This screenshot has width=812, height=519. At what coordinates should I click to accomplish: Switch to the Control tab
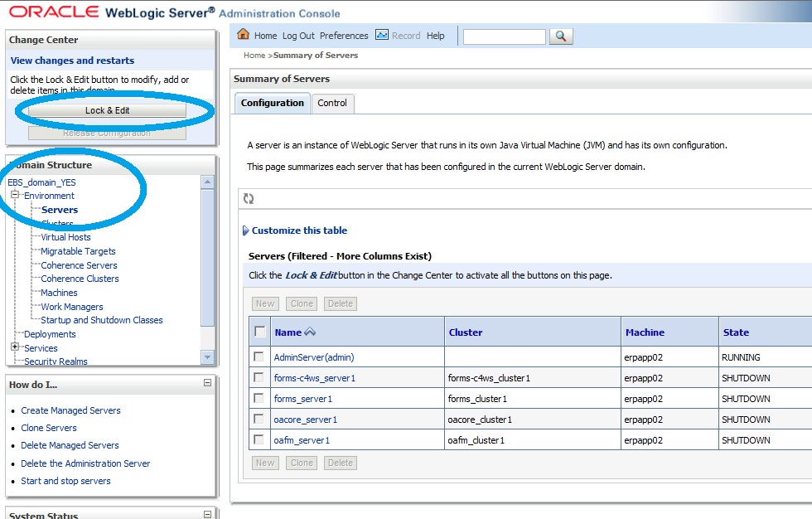(x=333, y=103)
